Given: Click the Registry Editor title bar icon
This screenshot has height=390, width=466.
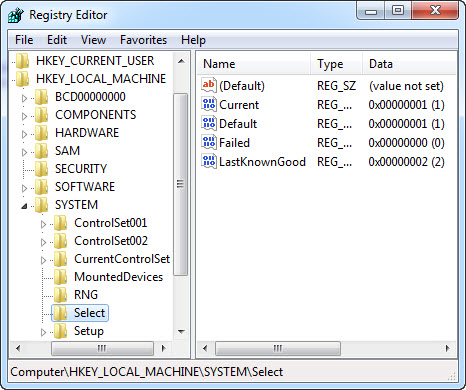Looking at the screenshot, I should coord(16,15).
